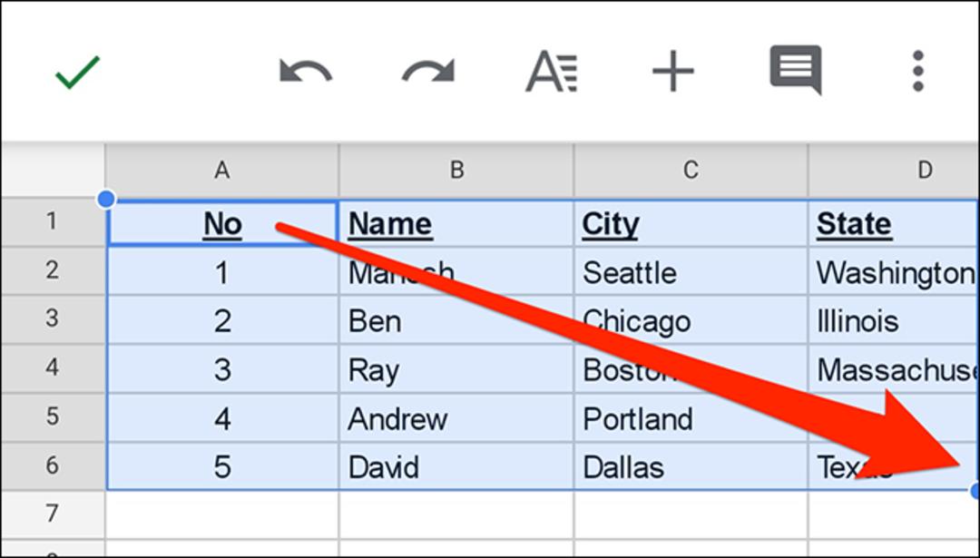Select row 7 header

[53, 514]
